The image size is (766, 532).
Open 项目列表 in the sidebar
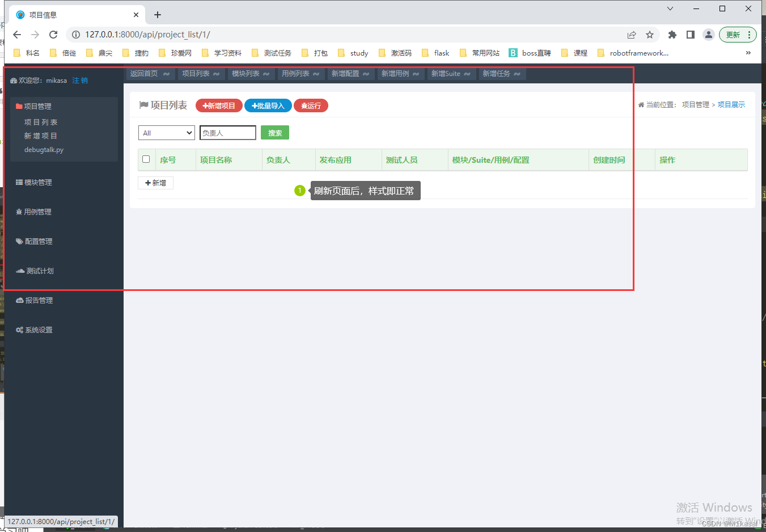point(41,122)
